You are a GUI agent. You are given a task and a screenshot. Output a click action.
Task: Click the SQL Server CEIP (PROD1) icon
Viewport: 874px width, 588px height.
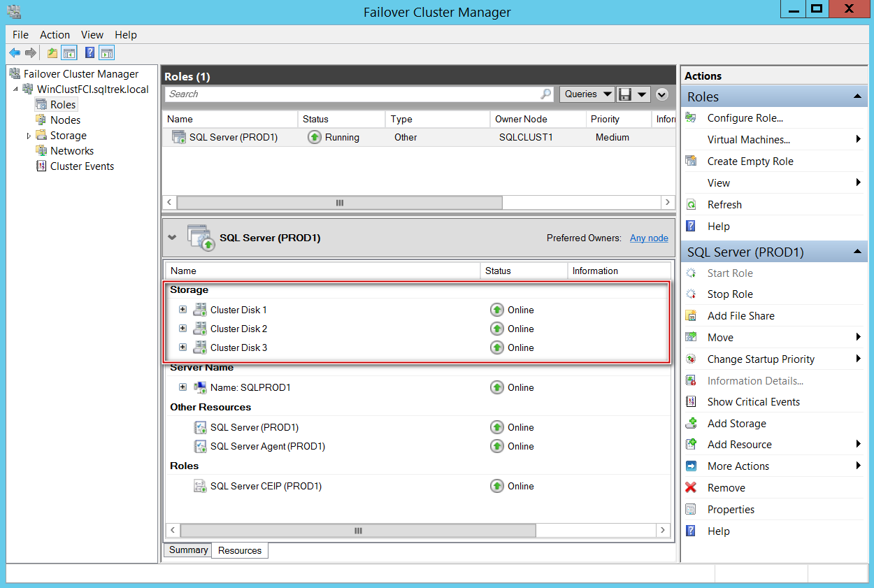[200, 486]
